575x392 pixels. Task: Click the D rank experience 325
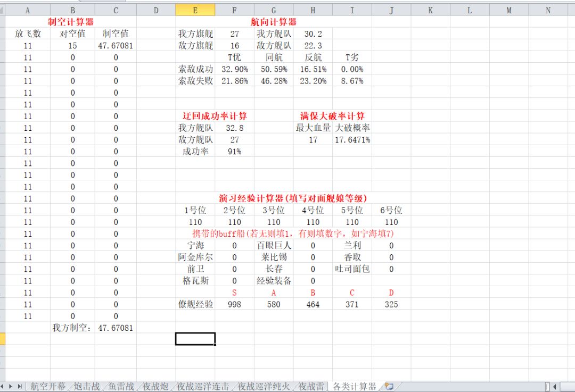391,304
